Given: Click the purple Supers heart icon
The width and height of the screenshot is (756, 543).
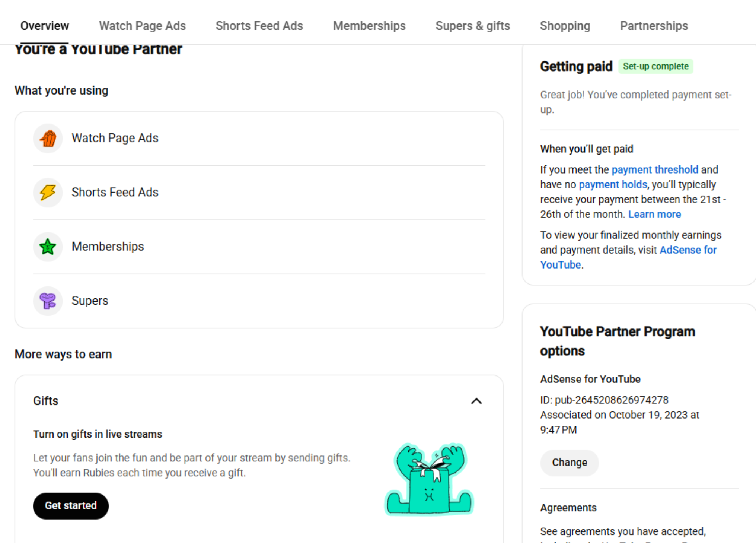Looking at the screenshot, I should [x=48, y=301].
